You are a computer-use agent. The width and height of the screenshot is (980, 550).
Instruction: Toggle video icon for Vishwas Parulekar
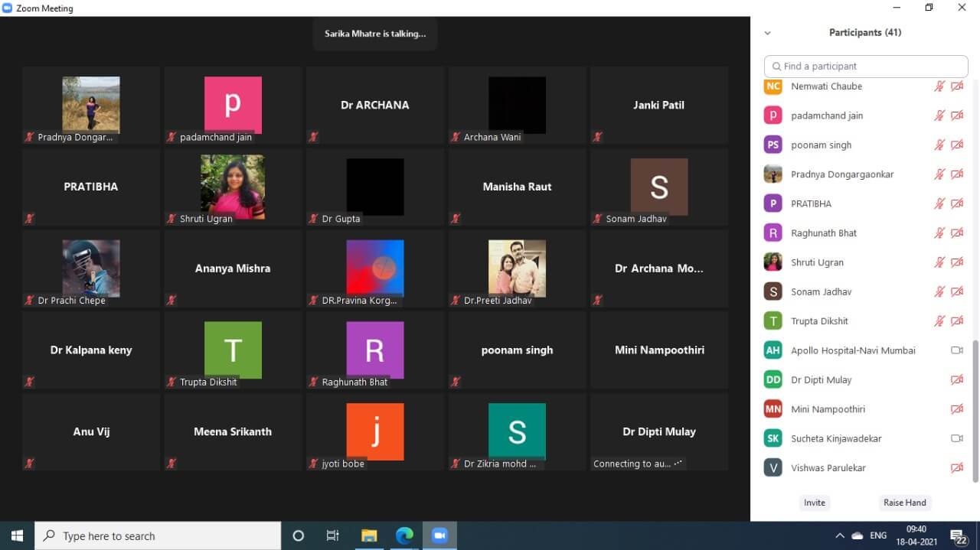tap(956, 468)
